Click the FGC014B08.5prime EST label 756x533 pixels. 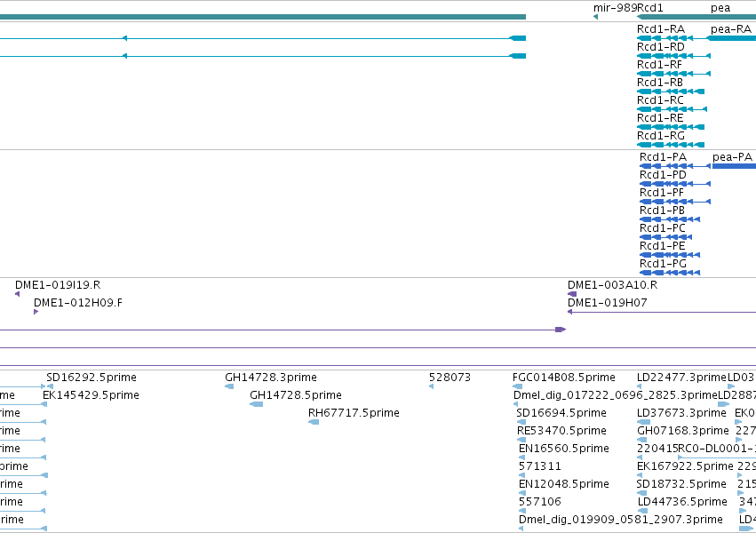564,378
